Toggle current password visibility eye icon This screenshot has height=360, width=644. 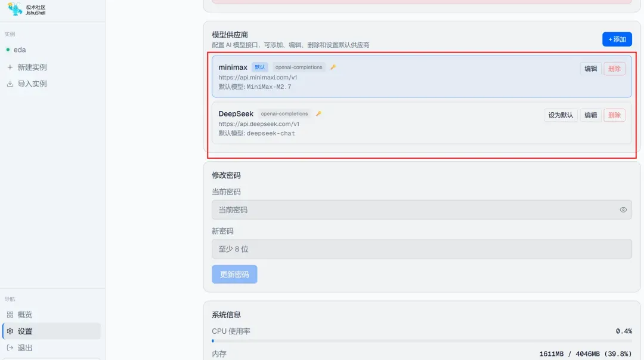[x=623, y=210]
